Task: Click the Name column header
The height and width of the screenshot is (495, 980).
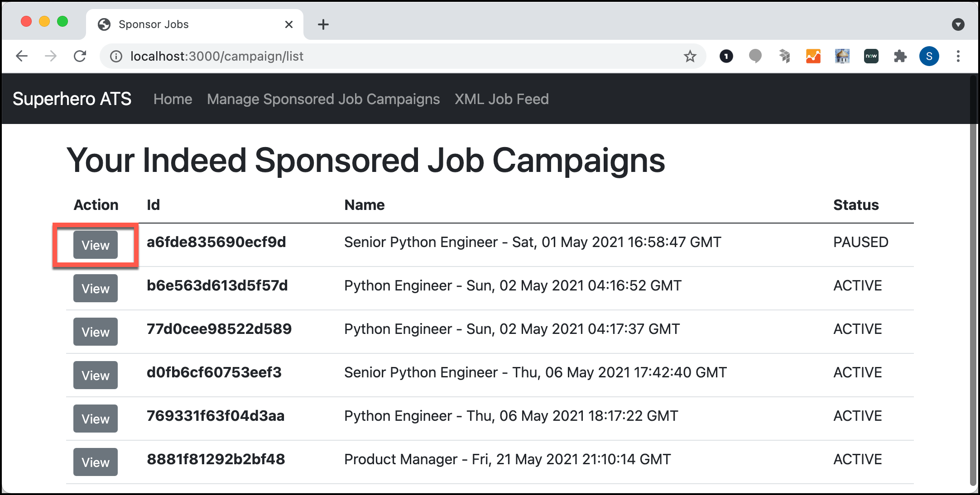Action: 365,205
